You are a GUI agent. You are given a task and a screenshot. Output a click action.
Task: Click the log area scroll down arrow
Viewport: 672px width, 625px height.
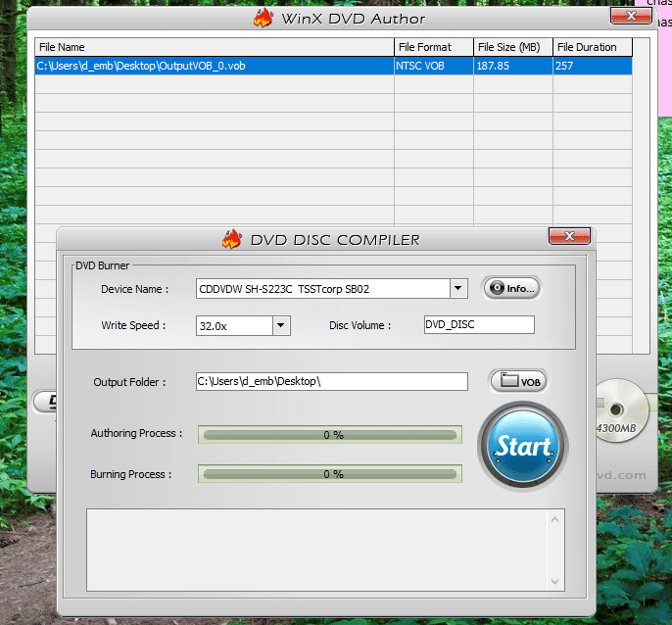[x=555, y=582]
